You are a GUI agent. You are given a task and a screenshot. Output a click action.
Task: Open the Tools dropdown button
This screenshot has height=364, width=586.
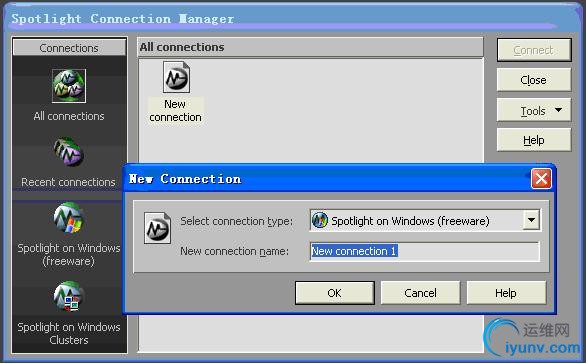[534, 110]
